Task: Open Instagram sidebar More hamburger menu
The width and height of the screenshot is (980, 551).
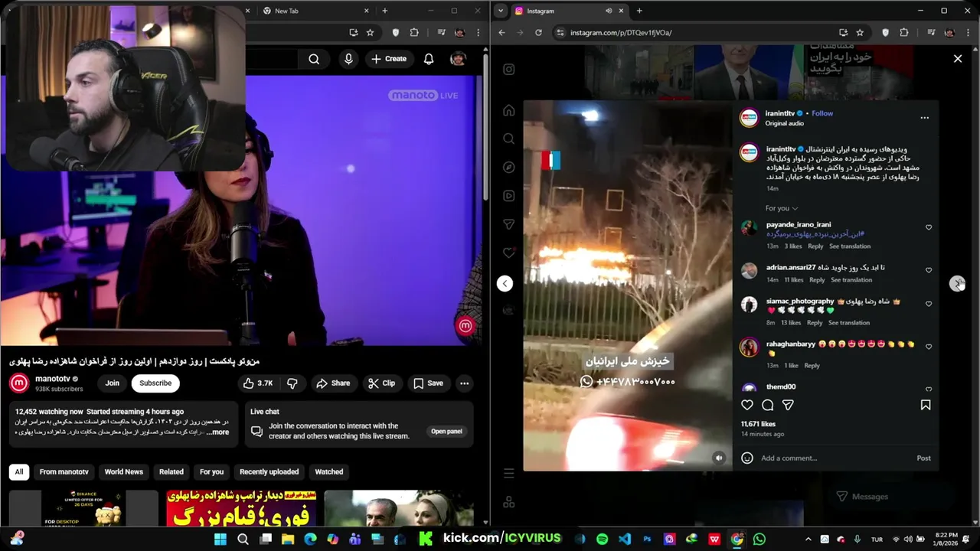Action: [x=508, y=474]
